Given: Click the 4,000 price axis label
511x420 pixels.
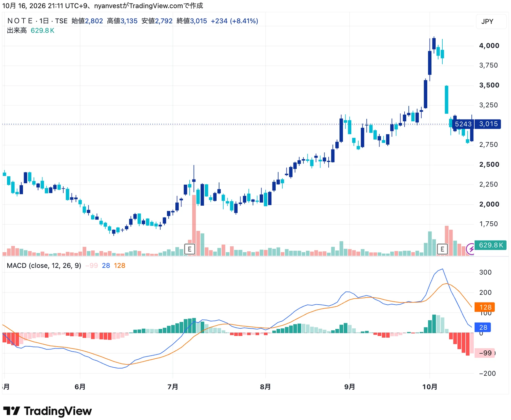Looking at the screenshot, I should click(x=489, y=45).
